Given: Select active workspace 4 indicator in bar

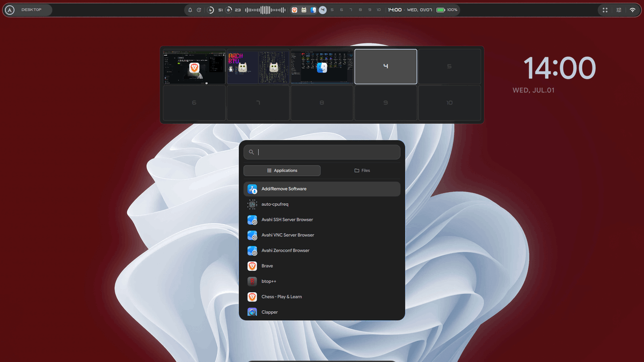Looking at the screenshot, I should tap(323, 10).
